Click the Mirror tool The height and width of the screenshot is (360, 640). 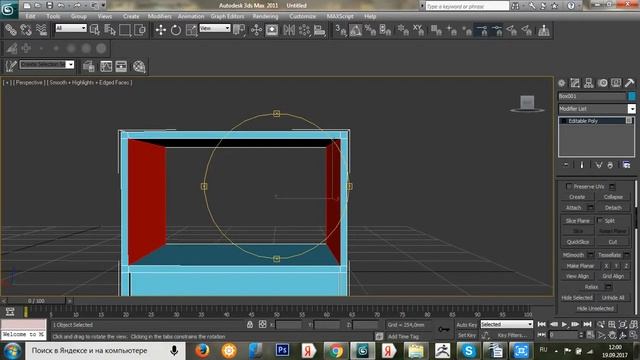click(x=289, y=30)
